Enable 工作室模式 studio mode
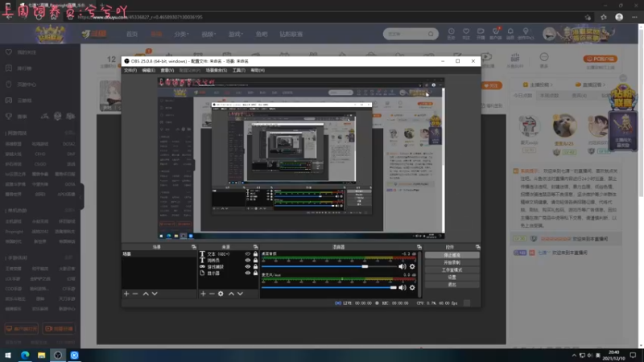The width and height of the screenshot is (644, 362). click(x=452, y=270)
